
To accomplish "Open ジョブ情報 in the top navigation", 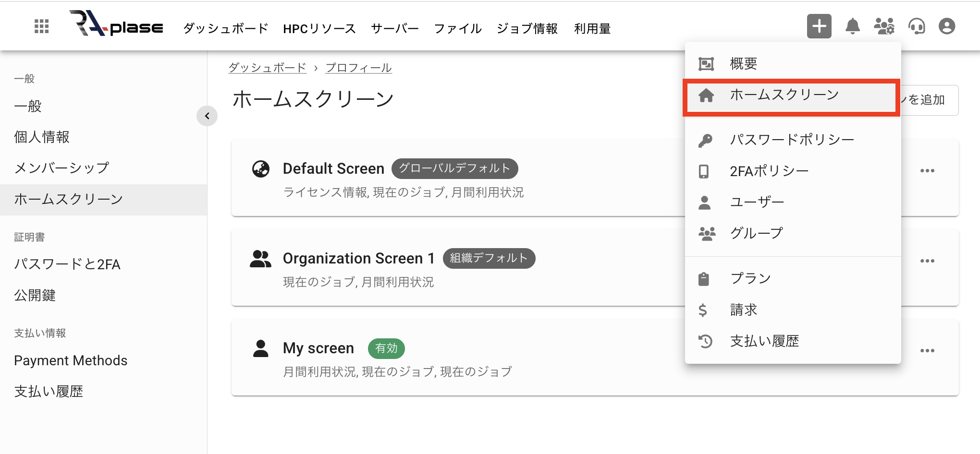I will [x=527, y=28].
